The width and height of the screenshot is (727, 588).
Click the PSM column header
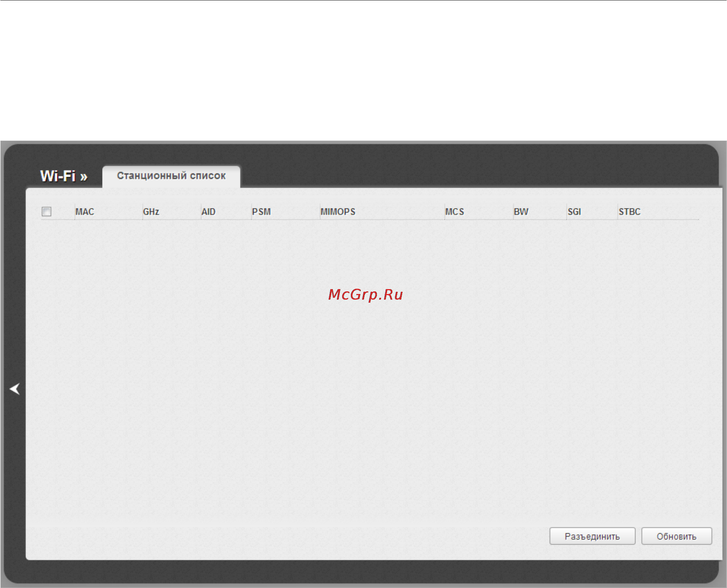[x=262, y=212]
